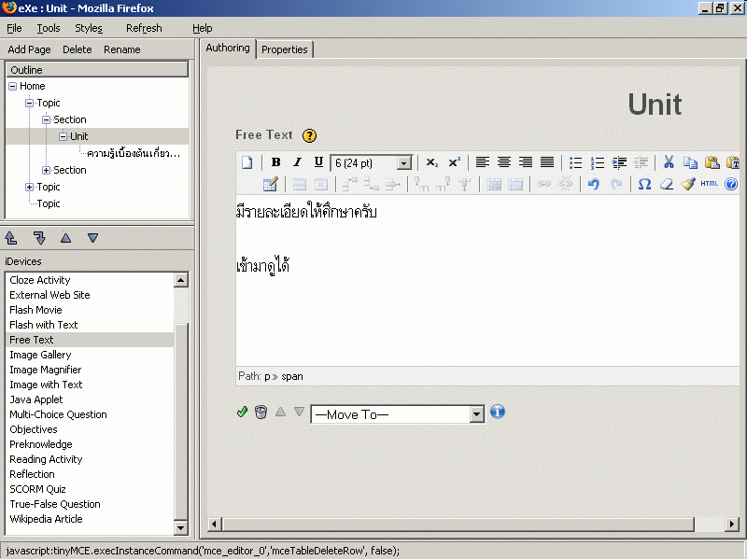Apply superscript formatting

coord(454,162)
